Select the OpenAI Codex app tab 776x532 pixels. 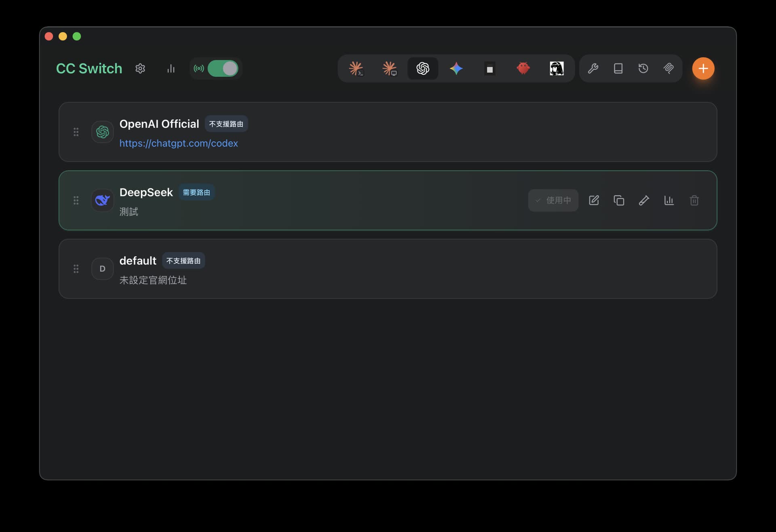[x=423, y=68]
